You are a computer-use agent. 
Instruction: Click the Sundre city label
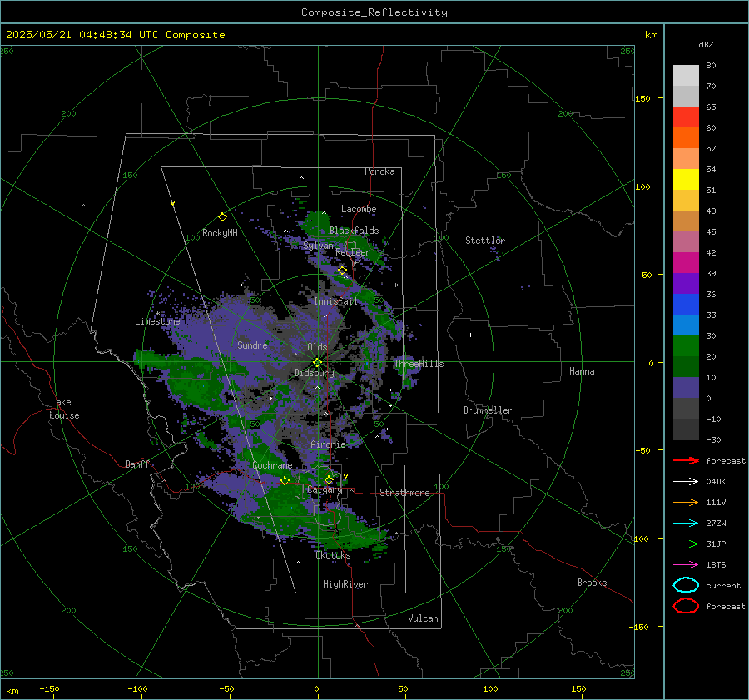(x=252, y=345)
